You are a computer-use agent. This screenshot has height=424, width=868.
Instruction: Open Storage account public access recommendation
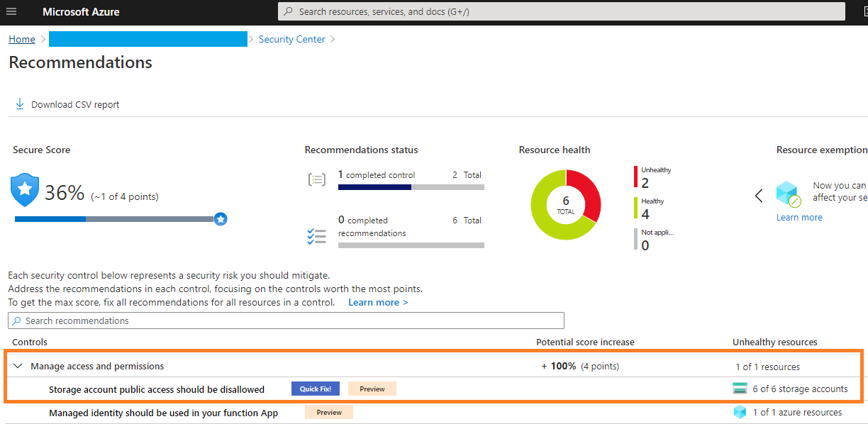(157, 389)
